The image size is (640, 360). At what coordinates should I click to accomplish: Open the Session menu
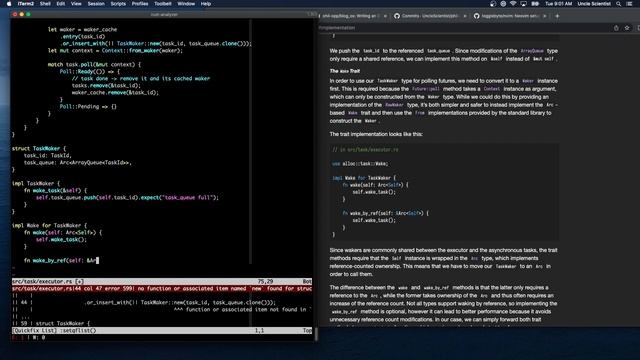point(96,4)
